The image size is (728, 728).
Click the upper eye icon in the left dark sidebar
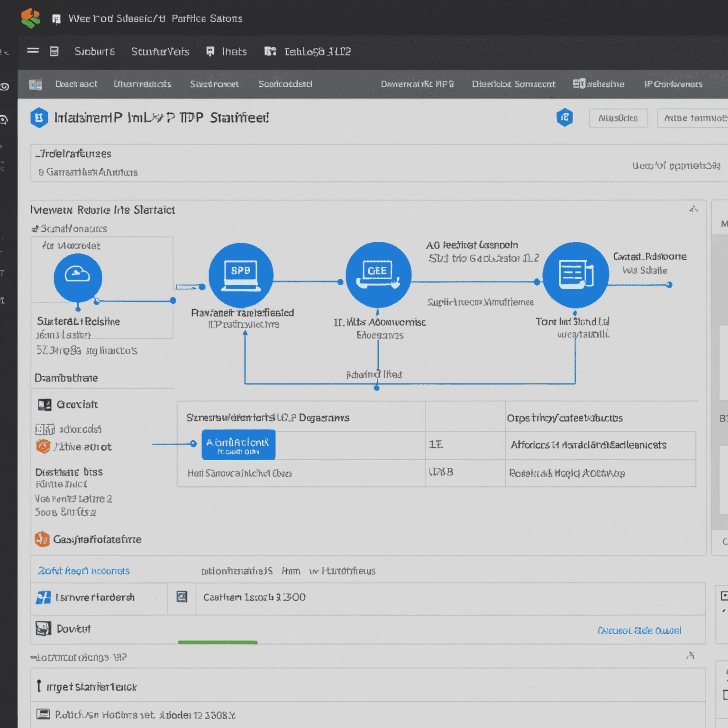click(x=5, y=87)
